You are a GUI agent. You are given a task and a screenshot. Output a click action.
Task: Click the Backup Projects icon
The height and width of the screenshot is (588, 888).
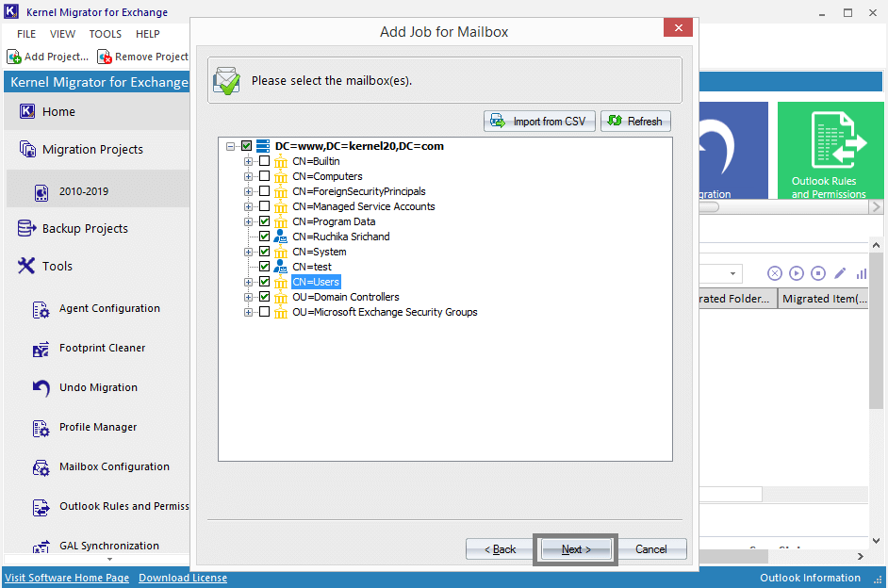(x=26, y=228)
